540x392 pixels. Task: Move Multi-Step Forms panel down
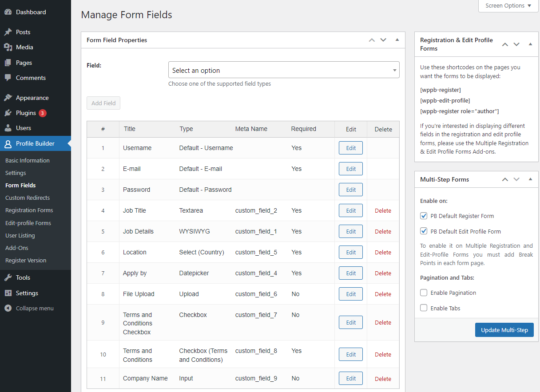[x=516, y=179]
